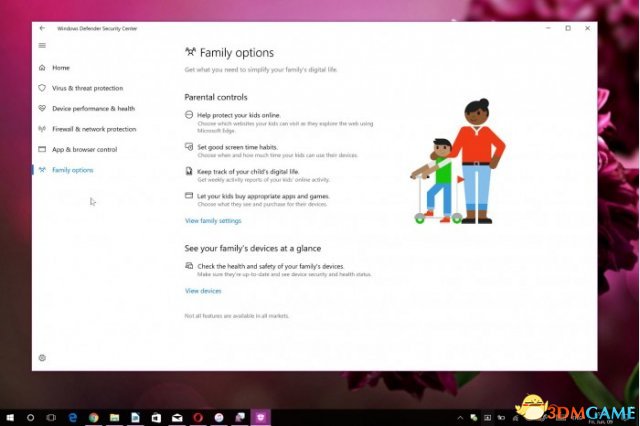Open Cortana search circle on taskbar
640x426 pixels.
click(30, 417)
